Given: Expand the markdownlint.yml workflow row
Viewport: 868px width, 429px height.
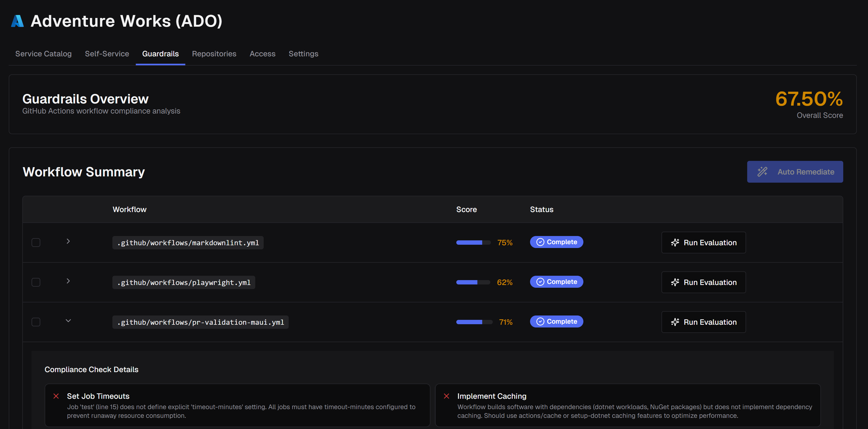Looking at the screenshot, I should pos(68,241).
